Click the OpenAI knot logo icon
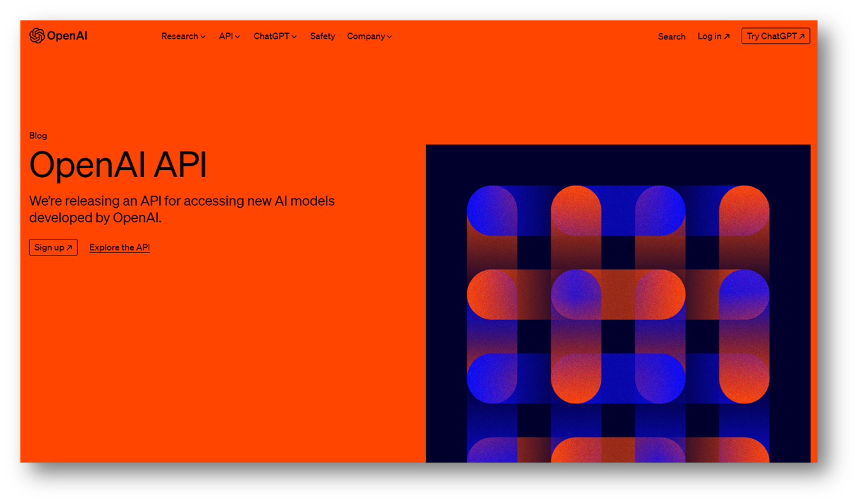Viewport: 859px width, 504px height. click(x=37, y=36)
